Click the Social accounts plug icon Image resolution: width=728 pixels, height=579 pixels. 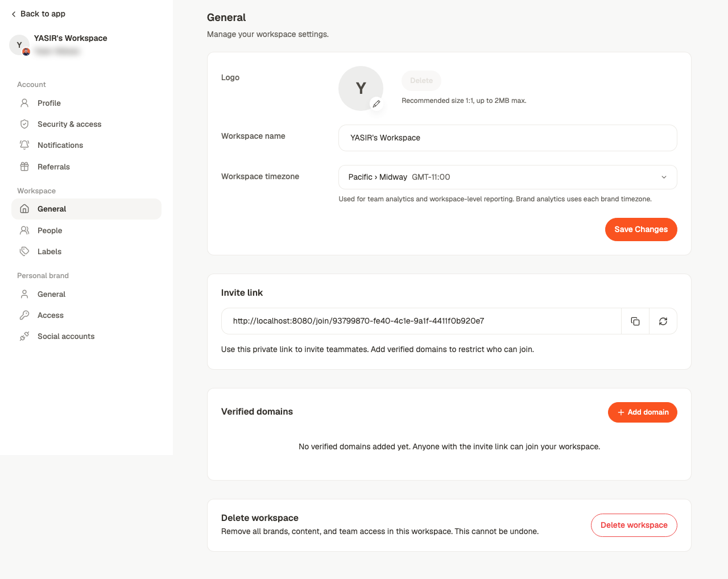(24, 336)
